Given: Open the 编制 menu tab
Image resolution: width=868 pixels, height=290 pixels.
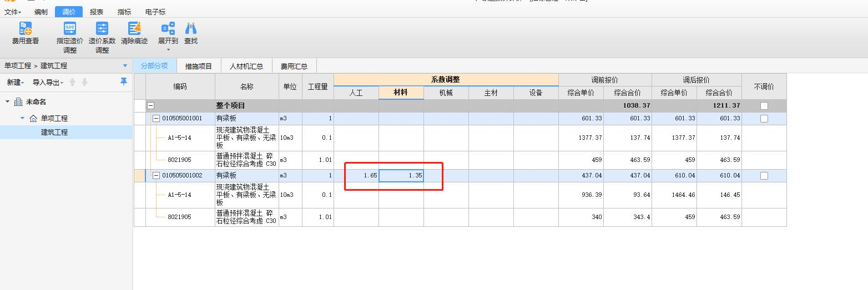Looking at the screenshot, I should pos(41,12).
